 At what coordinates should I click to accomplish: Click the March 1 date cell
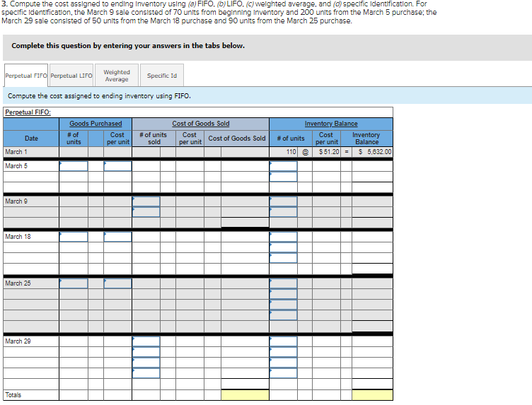[31, 152]
